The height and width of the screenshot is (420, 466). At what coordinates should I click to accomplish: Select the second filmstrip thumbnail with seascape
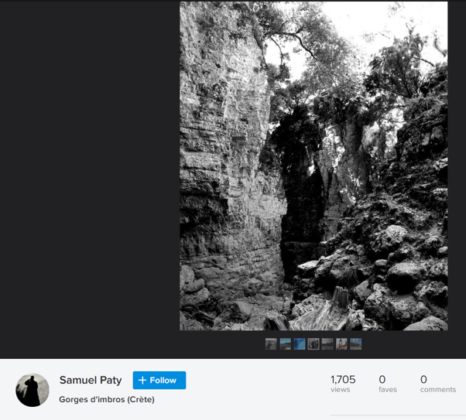point(285,344)
